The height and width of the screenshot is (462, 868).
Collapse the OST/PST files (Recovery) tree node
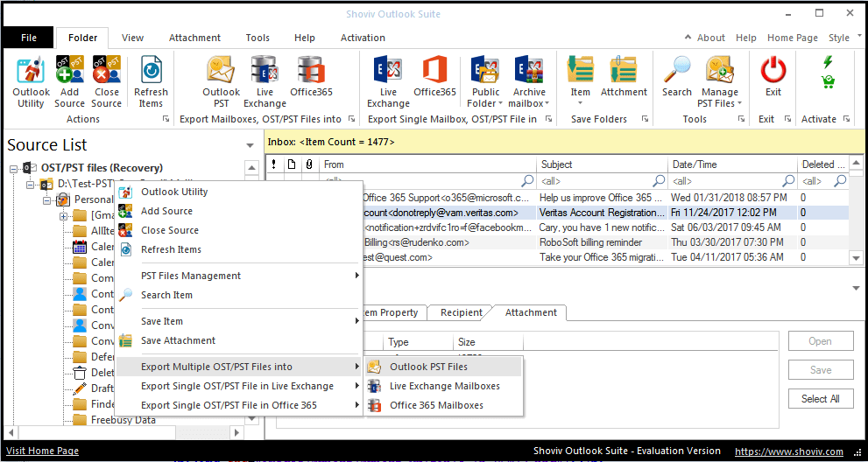(x=15, y=168)
